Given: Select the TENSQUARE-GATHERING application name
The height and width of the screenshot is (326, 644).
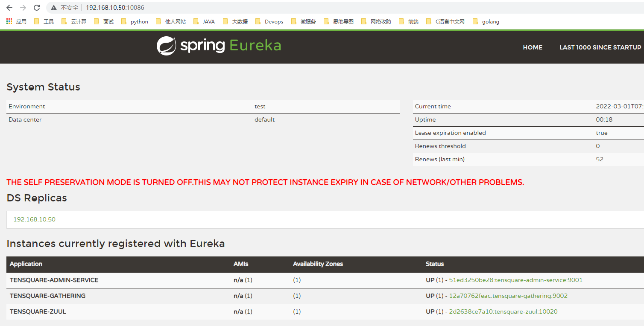Looking at the screenshot, I should click(47, 296).
